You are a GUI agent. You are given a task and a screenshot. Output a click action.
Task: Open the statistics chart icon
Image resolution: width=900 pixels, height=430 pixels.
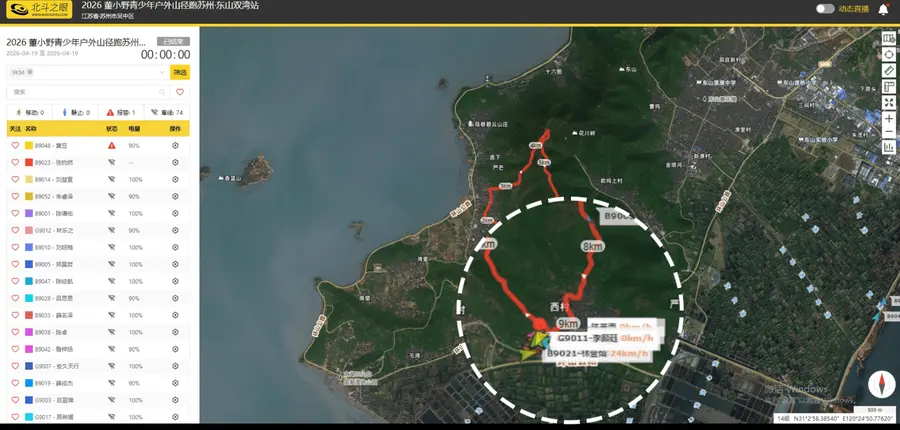pyautogui.click(x=889, y=147)
